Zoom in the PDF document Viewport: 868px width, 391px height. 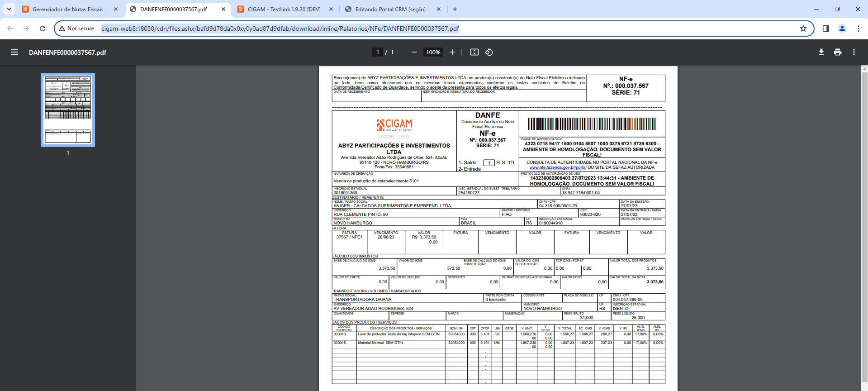(452, 52)
